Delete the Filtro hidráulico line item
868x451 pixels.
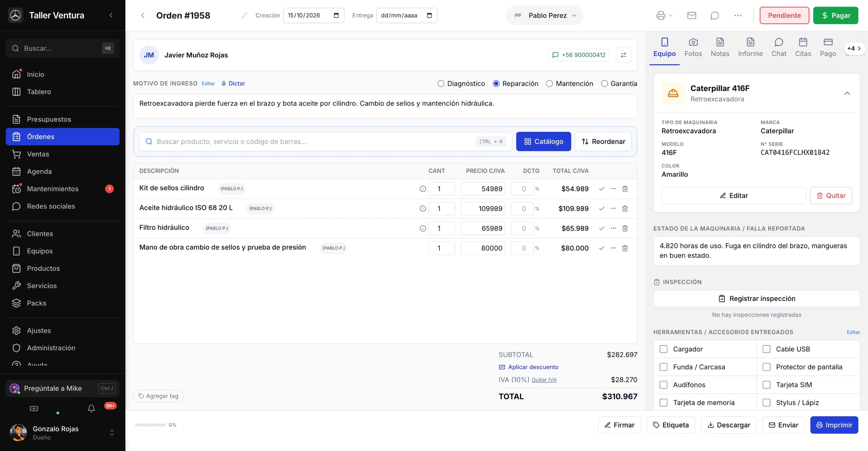pyautogui.click(x=625, y=228)
